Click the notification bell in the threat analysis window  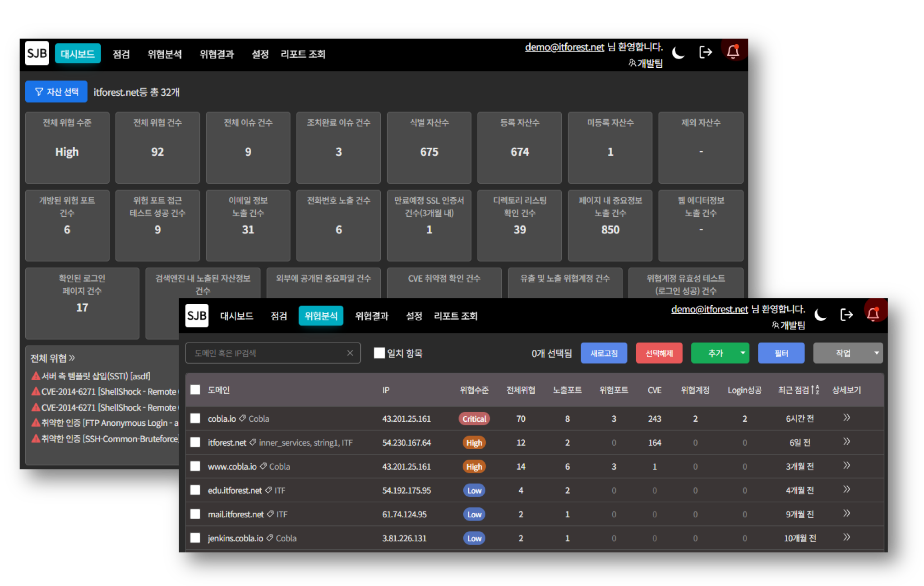tap(873, 314)
